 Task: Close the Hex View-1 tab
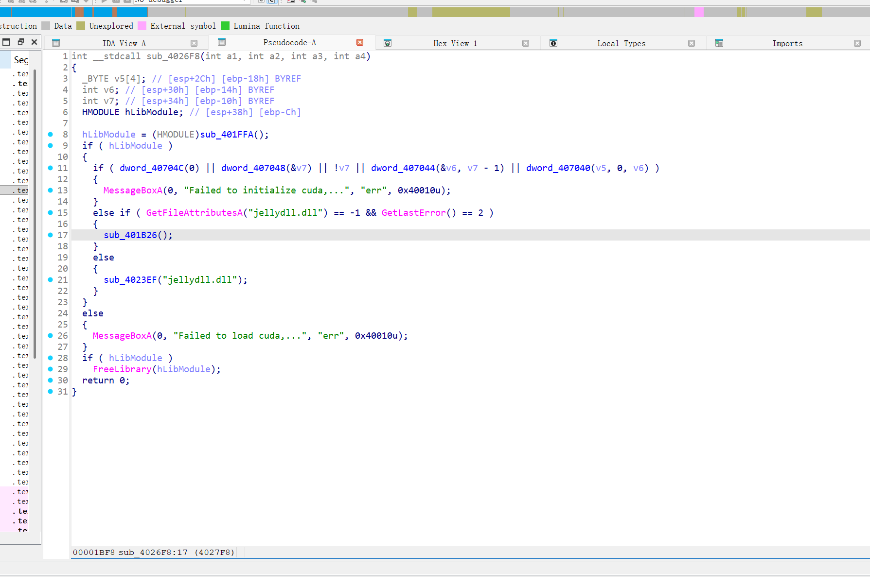pyautogui.click(x=526, y=43)
